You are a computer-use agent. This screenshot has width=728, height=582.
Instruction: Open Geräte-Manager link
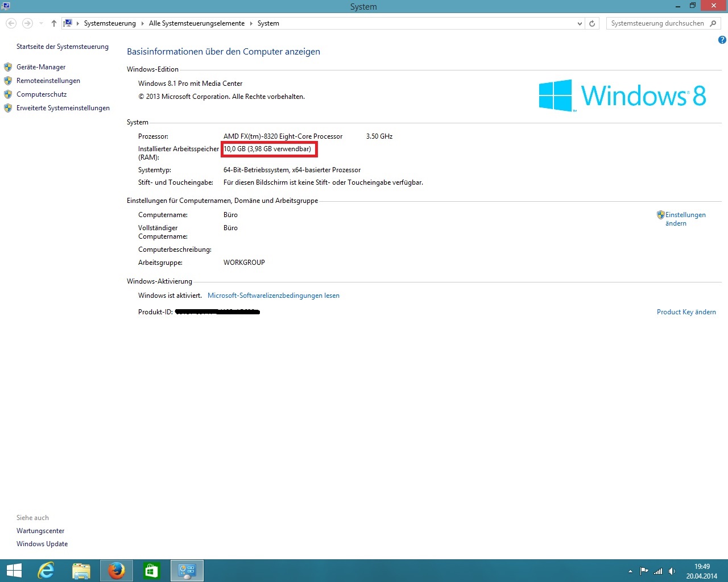tap(41, 67)
